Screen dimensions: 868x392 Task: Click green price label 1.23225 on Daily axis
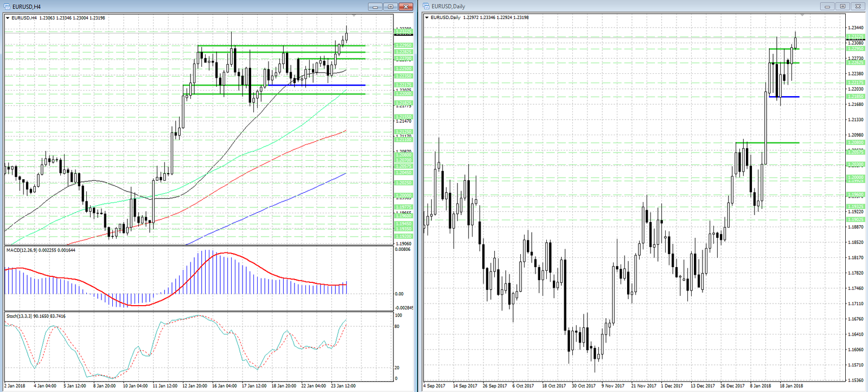[856, 37]
